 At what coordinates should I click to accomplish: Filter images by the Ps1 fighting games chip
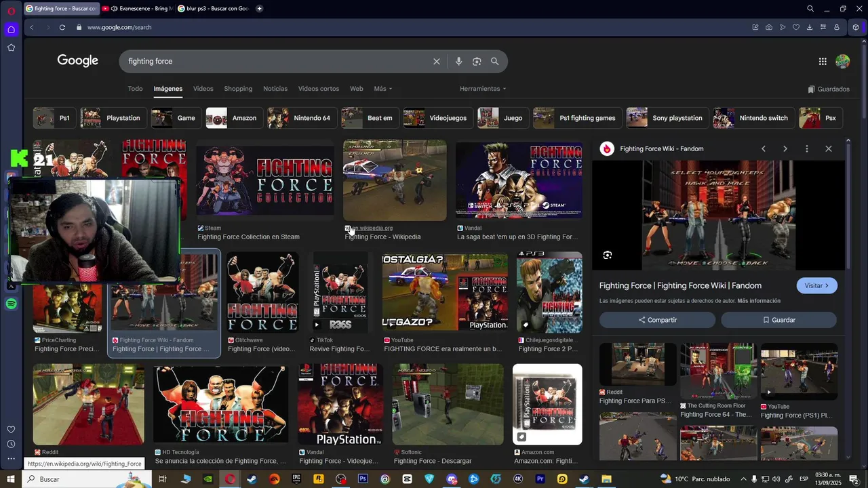coord(577,118)
